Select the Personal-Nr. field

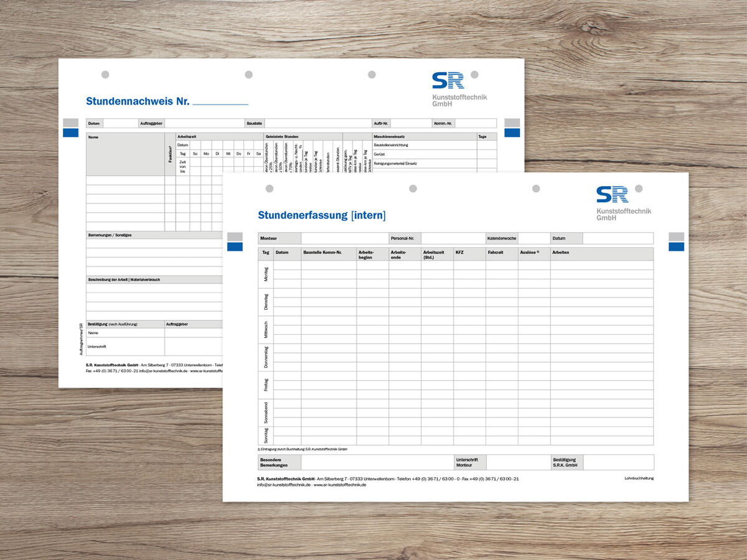[x=453, y=238]
